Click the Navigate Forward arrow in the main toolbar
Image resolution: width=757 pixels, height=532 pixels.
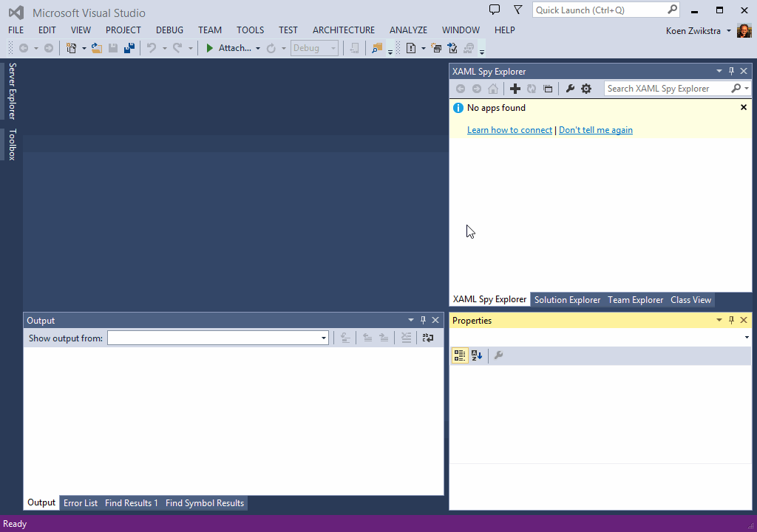49,48
